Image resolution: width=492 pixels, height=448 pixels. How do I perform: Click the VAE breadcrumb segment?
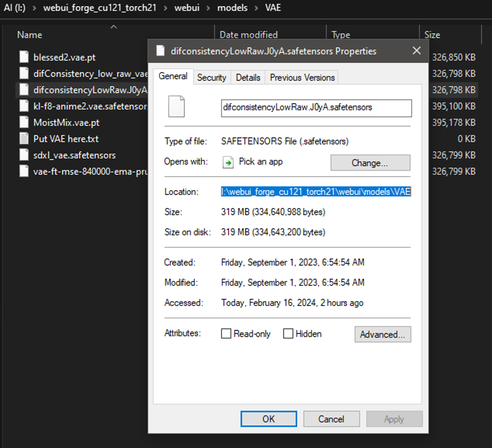pos(273,8)
